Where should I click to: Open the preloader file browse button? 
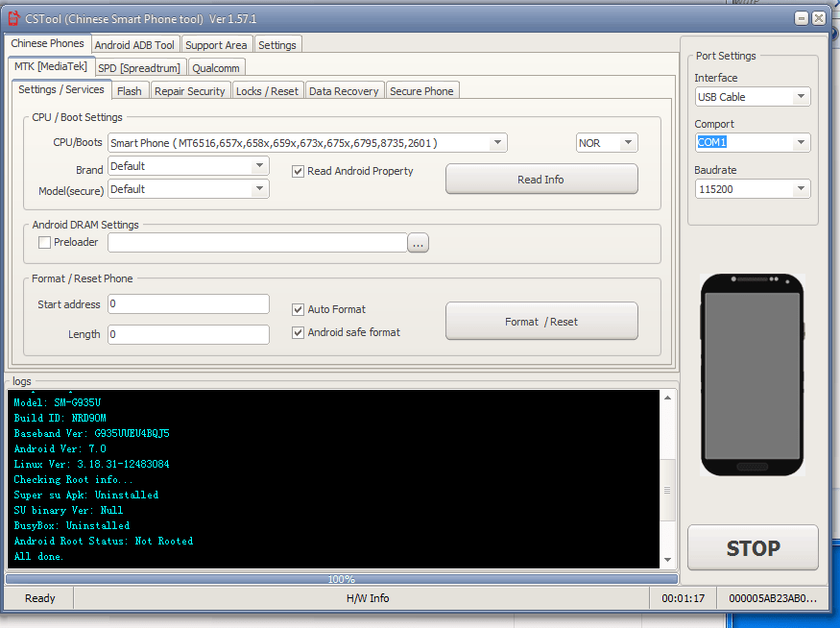tap(418, 243)
